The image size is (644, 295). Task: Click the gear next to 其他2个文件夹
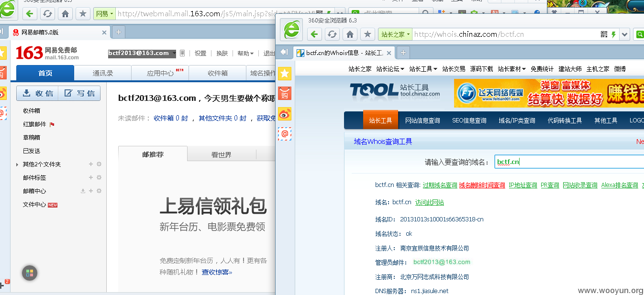pos(99,164)
